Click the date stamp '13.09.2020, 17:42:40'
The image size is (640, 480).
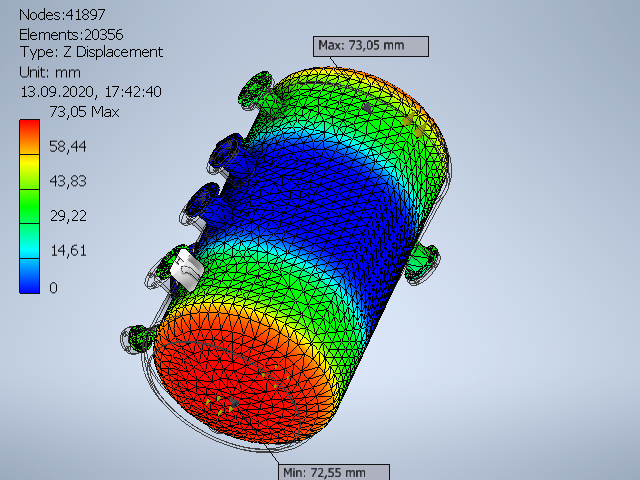click(x=91, y=92)
